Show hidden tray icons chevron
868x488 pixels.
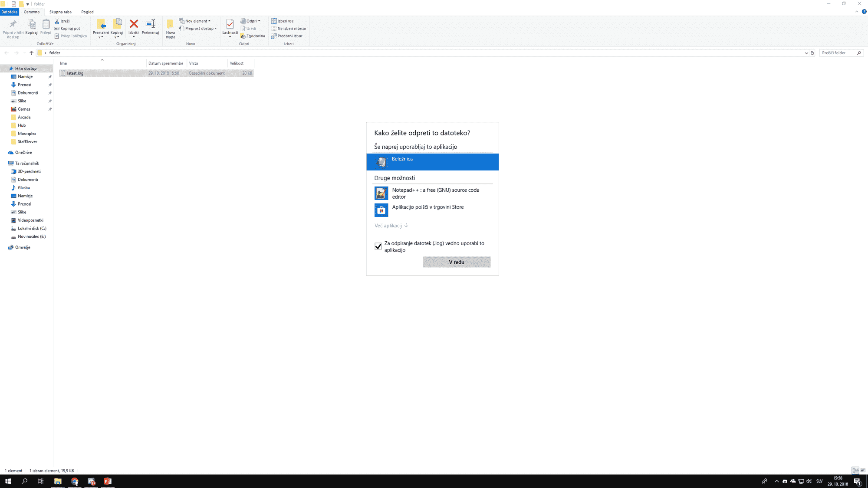[x=777, y=481]
